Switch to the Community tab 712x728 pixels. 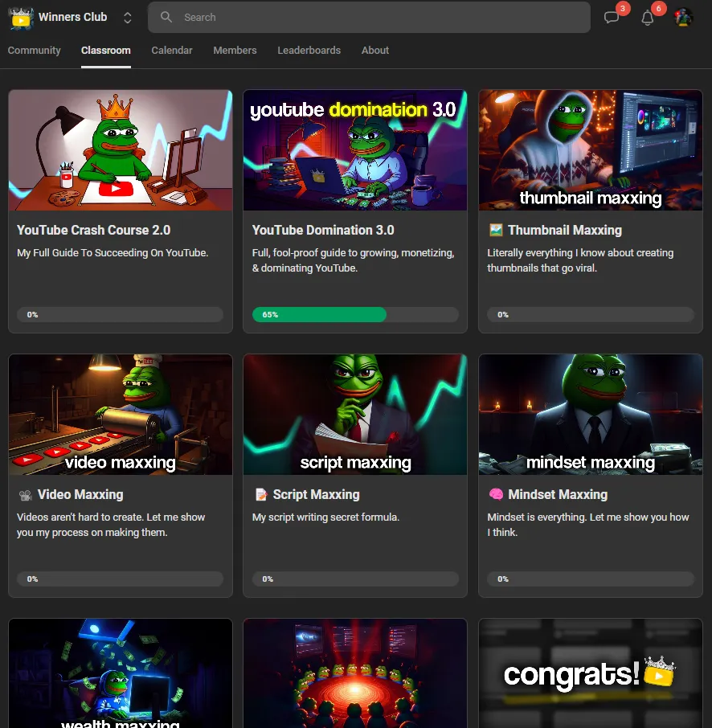[34, 50]
